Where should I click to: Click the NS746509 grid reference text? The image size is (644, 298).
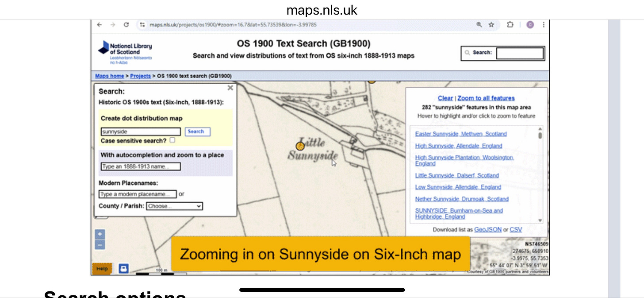point(537,244)
